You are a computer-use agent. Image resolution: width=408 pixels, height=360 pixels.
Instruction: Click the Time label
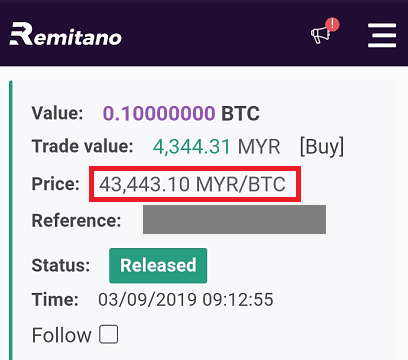(55, 299)
